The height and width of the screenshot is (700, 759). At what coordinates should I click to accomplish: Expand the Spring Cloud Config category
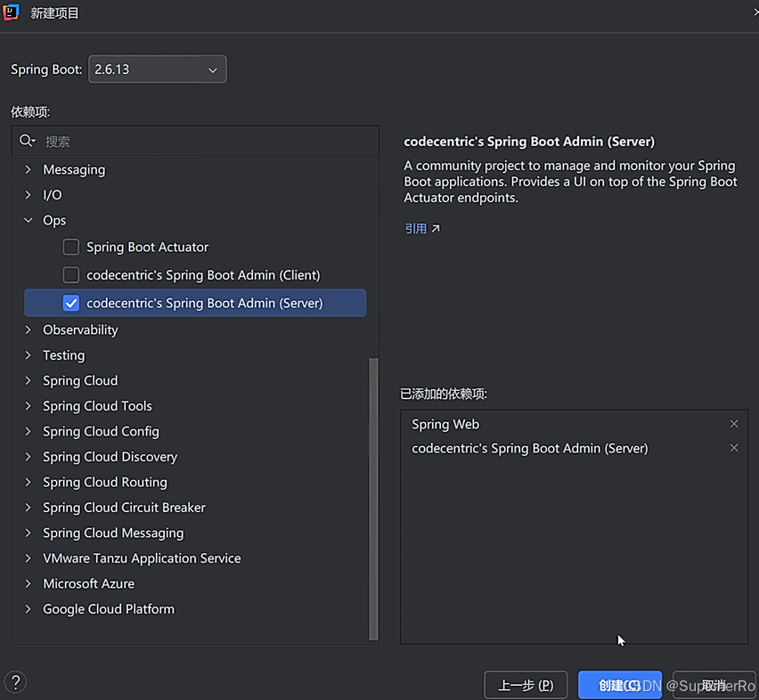tap(29, 431)
